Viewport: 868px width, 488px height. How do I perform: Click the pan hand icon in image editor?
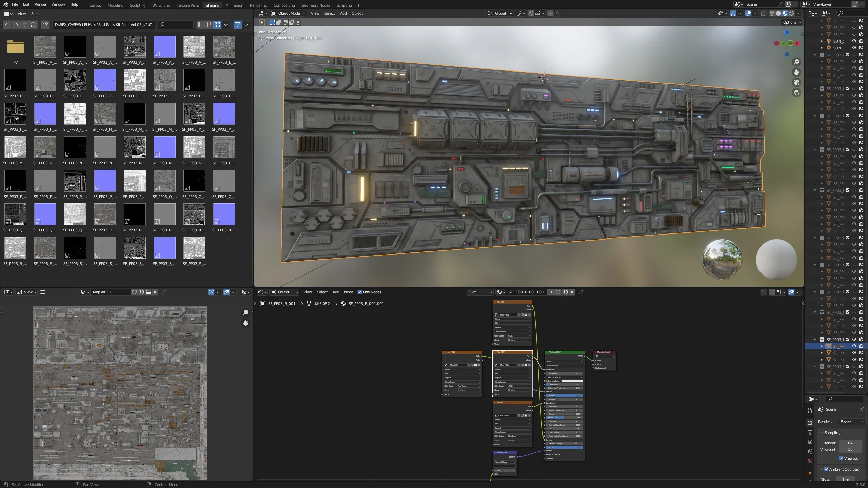245,323
